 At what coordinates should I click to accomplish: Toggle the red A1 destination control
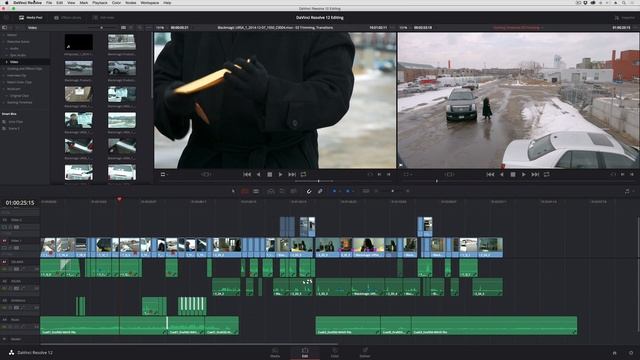[4, 262]
